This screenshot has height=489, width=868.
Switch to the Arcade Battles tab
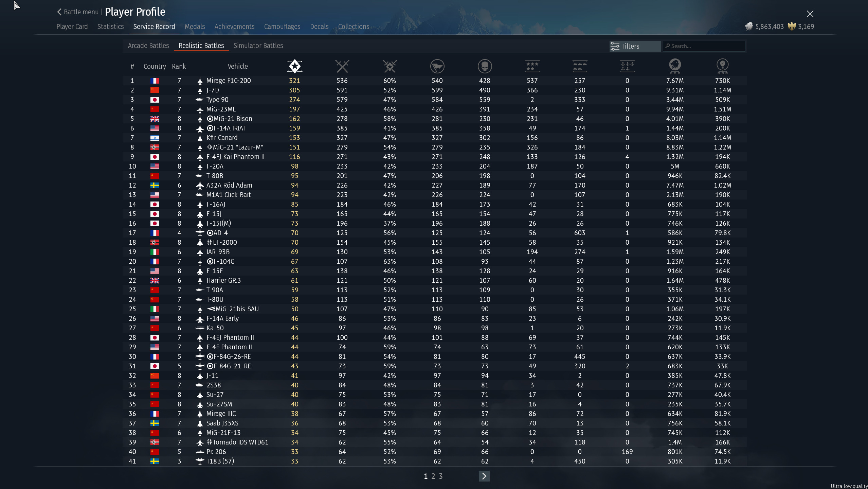[148, 46]
